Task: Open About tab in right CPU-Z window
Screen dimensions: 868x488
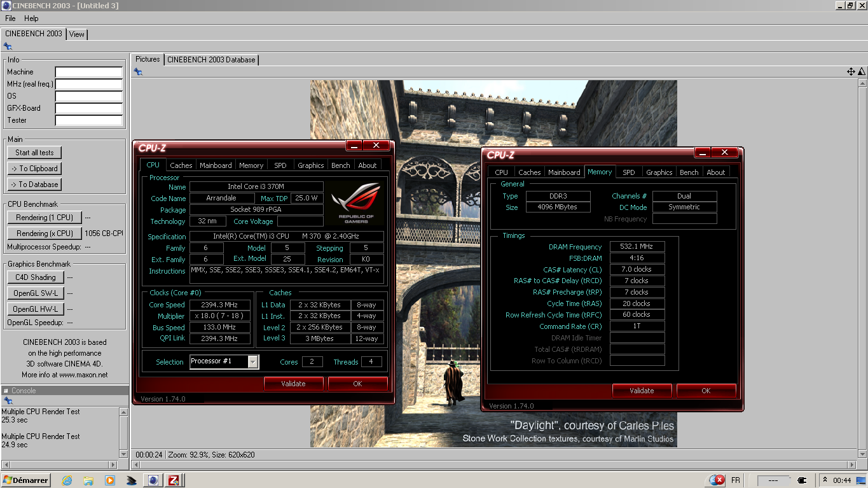Action: tap(716, 172)
